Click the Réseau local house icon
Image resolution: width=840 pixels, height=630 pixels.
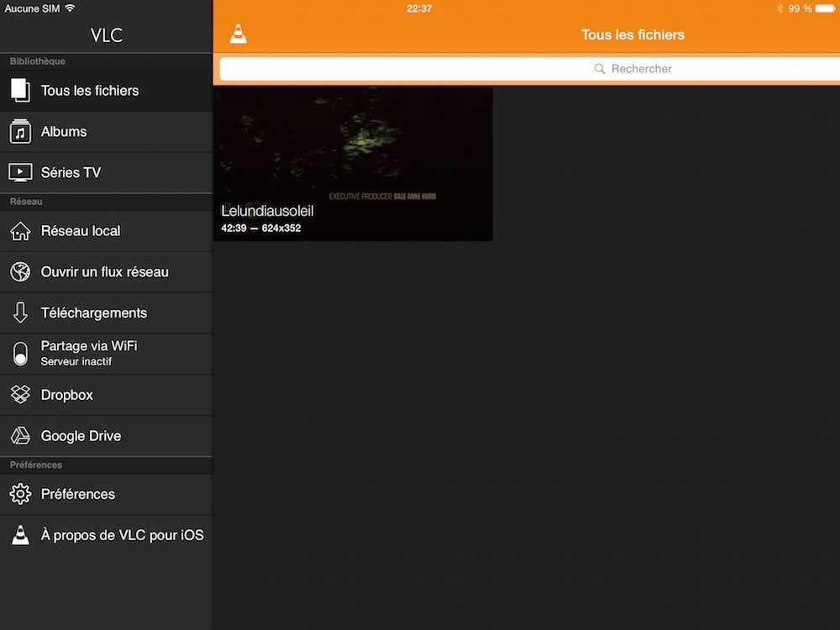tap(20, 231)
